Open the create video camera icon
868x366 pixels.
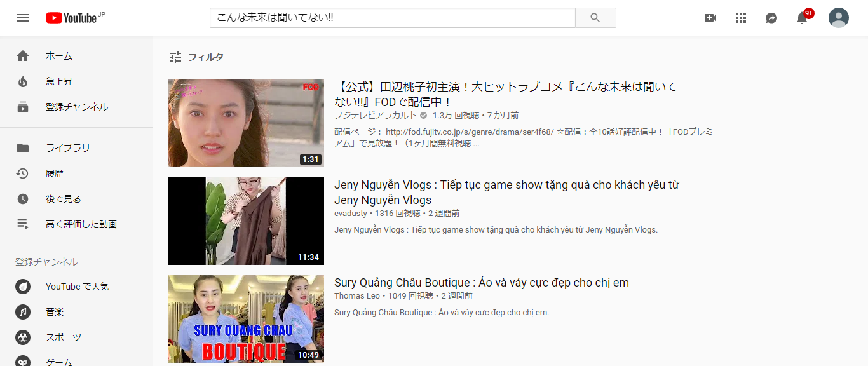click(710, 18)
